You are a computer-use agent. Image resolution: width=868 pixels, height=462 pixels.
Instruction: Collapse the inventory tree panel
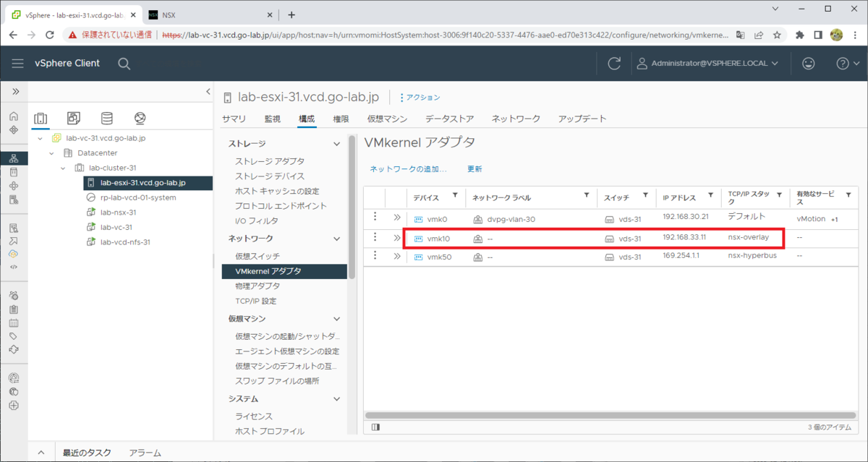208,92
